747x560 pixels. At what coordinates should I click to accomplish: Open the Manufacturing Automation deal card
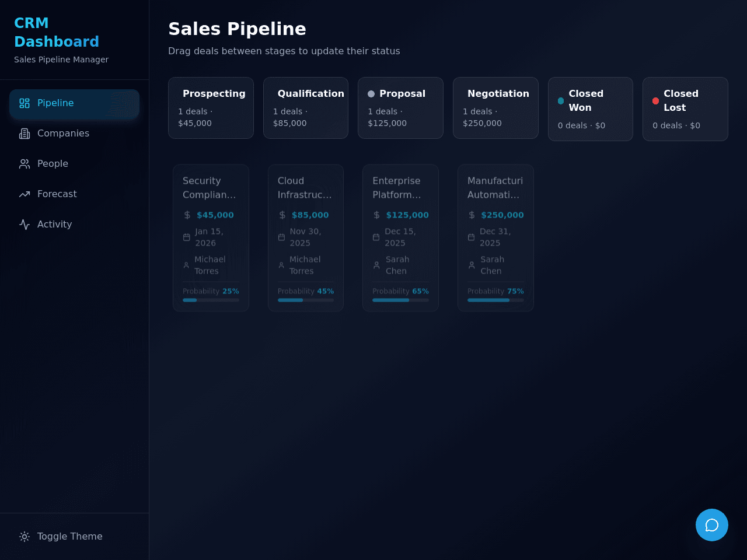click(x=495, y=238)
